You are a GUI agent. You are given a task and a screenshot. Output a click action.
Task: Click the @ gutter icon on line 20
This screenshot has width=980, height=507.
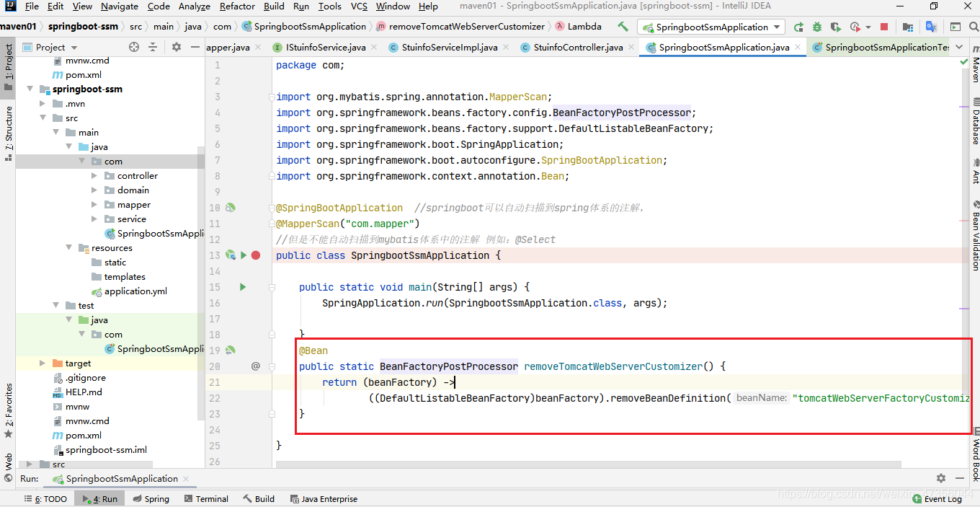255,366
